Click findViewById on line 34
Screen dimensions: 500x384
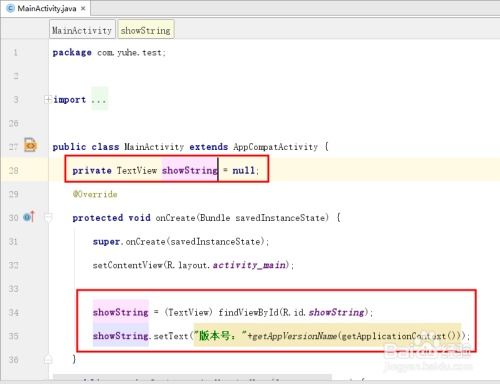(x=248, y=312)
